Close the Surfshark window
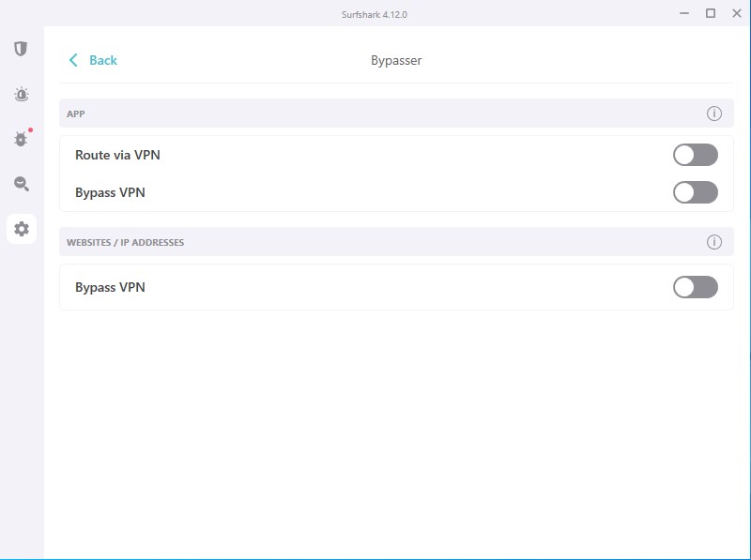This screenshot has height=560, width=751. [x=737, y=13]
